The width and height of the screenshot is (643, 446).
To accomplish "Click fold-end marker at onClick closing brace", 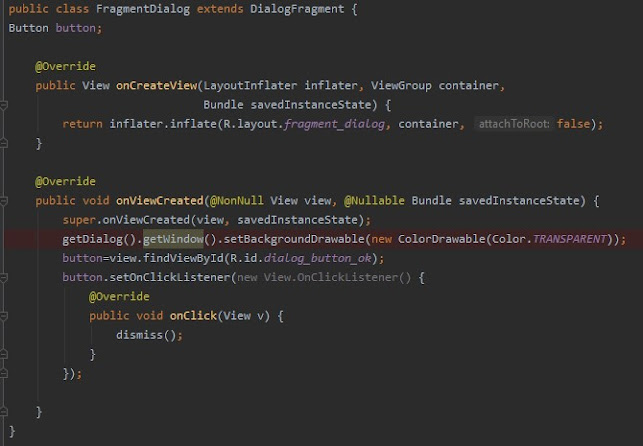I will pyautogui.click(x=5, y=354).
